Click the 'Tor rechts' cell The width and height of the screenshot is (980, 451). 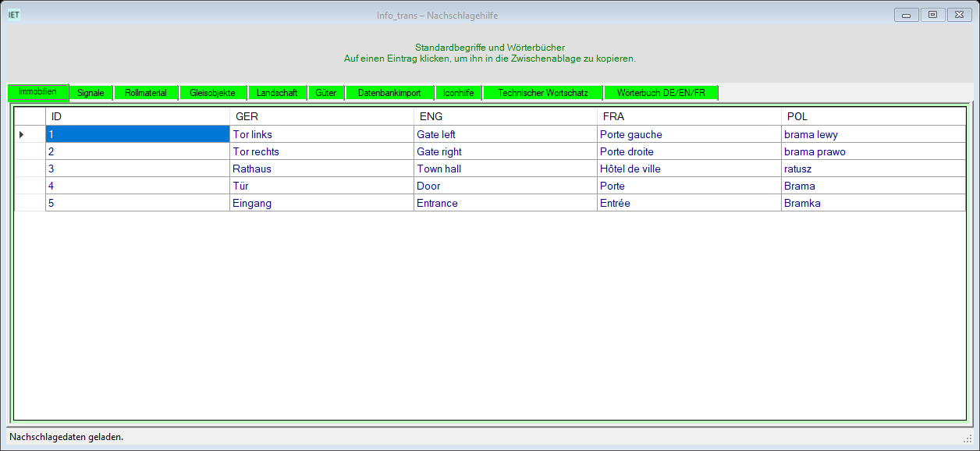pyautogui.click(x=321, y=151)
